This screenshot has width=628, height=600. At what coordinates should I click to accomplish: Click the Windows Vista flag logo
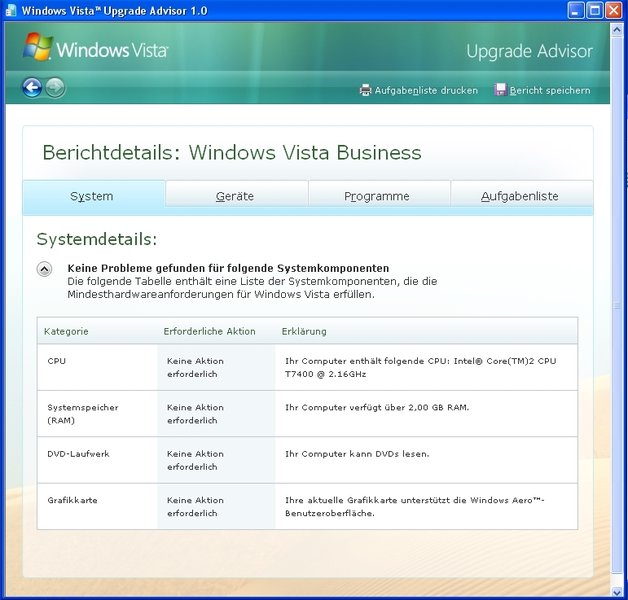point(38,46)
